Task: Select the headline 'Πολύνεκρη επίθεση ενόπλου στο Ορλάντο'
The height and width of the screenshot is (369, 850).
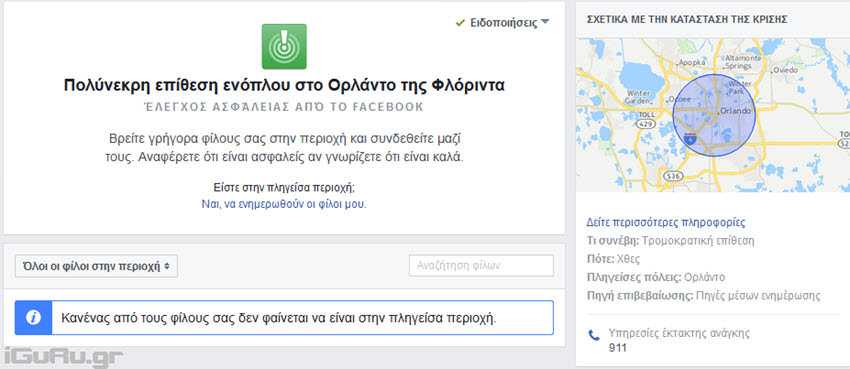Action: click(x=284, y=86)
